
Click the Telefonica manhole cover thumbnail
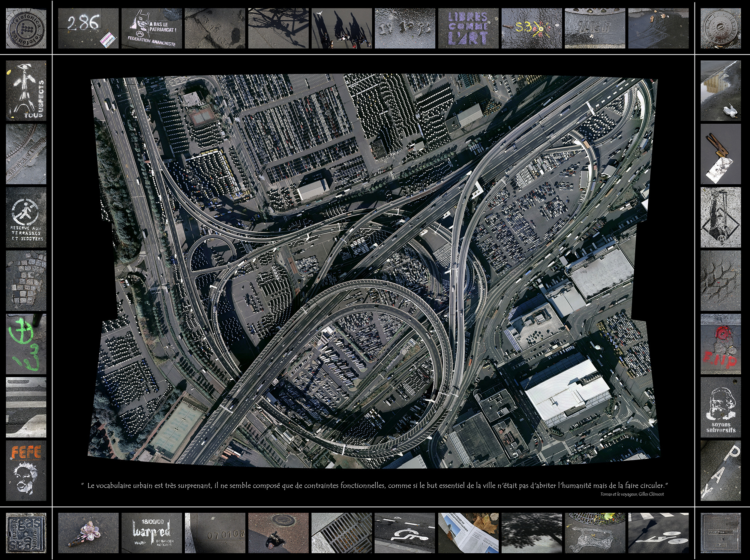(x=26, y=29)
